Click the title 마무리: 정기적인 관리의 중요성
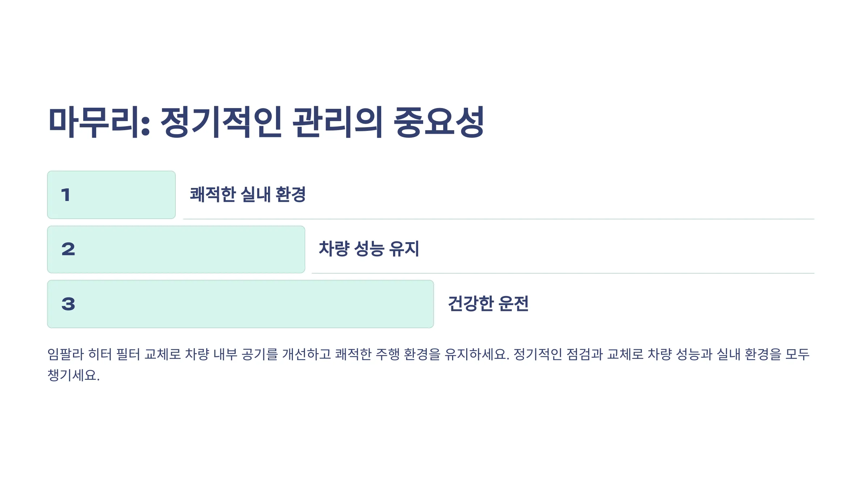868x488 pixels. 266,122
